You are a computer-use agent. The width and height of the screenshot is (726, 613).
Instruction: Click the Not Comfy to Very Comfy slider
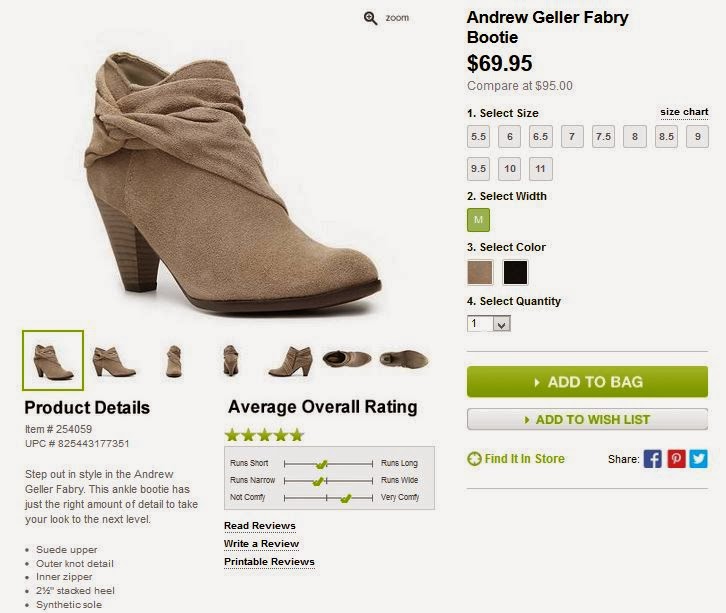[328, 498]
